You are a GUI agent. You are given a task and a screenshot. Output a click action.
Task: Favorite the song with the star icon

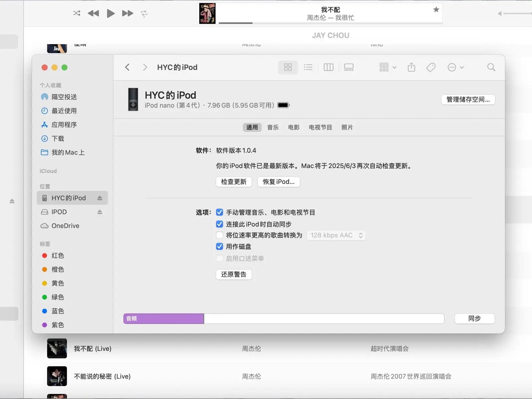[x=436, y=10]
